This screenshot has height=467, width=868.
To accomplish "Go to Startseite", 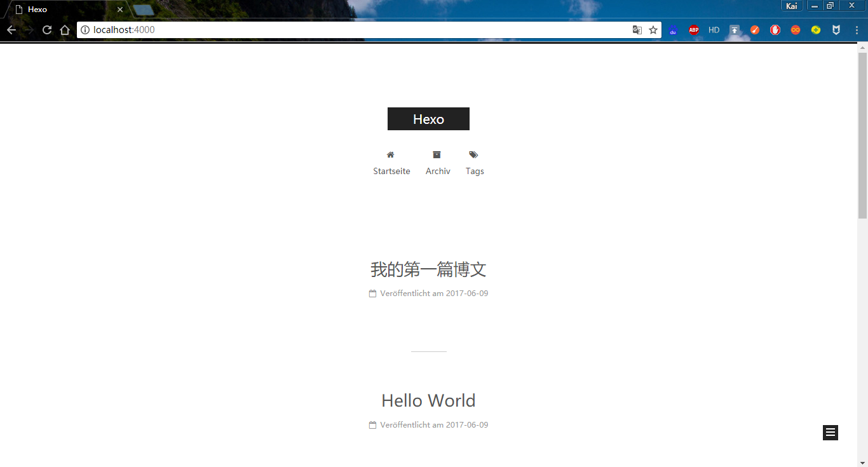I will 391,171.
